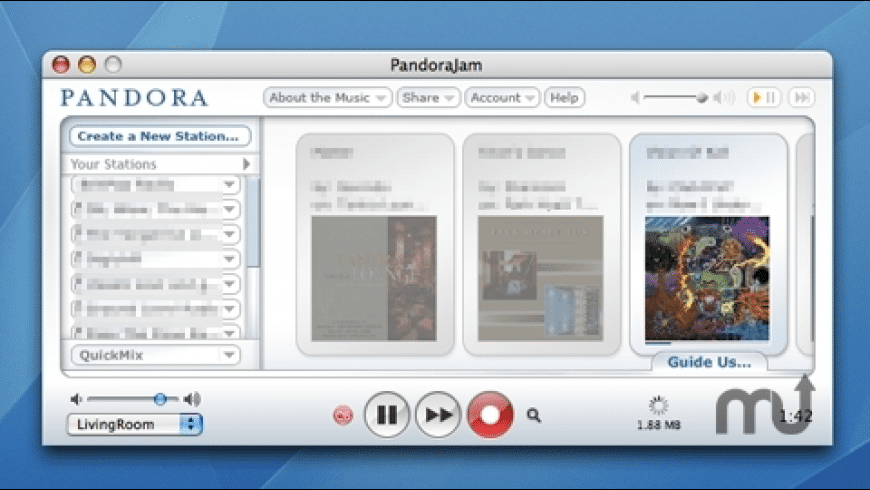Click the spinning activity indicator above 1.88 MB

click(x=658, y=406)
